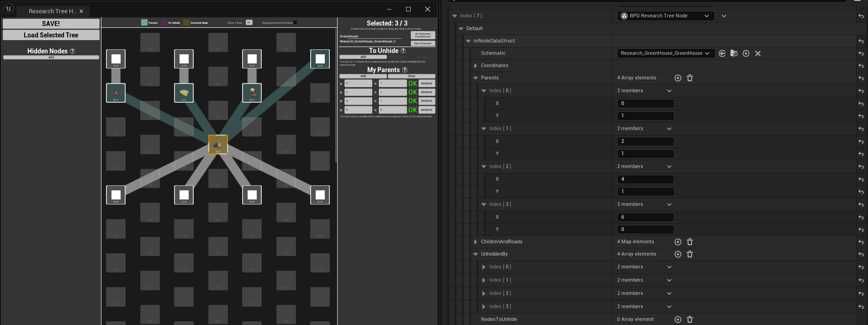This screenshot has width=868, height=325.
Task: Empty ChildrenAndRoads map with trash icon
Action: (690, 242)
